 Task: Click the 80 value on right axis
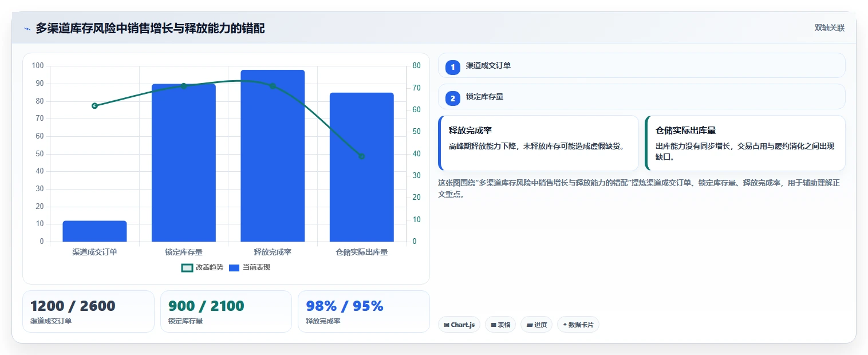[x=416, y=66]
